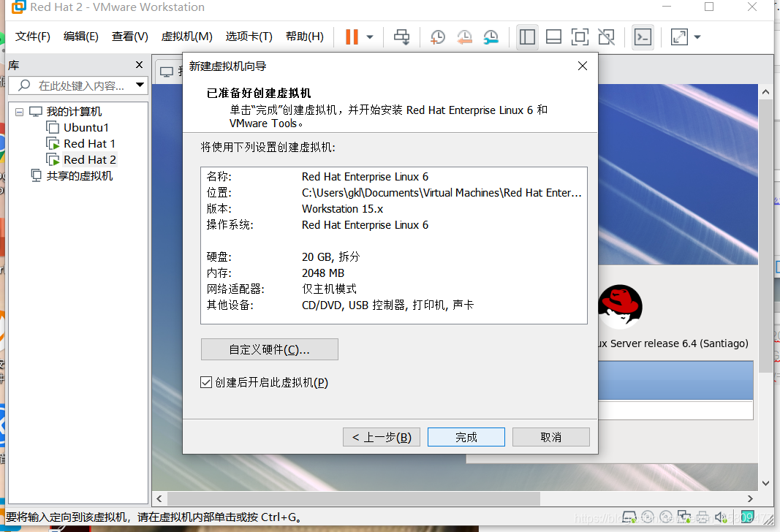Image resolution: width=780 pixels, height=532 pixels.
Task: Click the horizontal scrollbar left arrow
Action: (x=159, y=498)
